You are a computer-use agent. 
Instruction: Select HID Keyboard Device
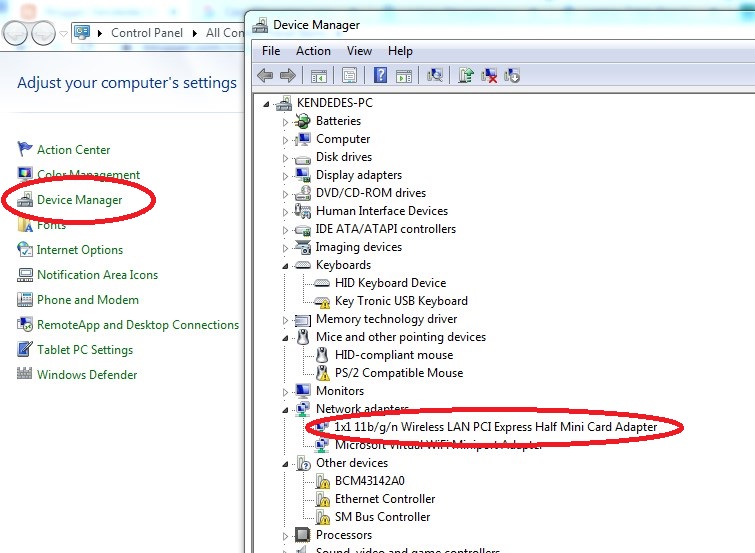[391, 283]
